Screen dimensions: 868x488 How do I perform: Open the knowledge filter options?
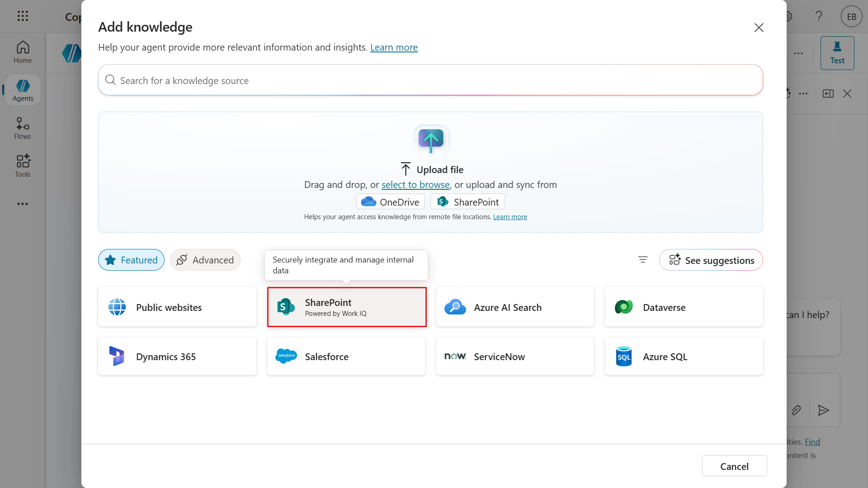pos(642,260)
